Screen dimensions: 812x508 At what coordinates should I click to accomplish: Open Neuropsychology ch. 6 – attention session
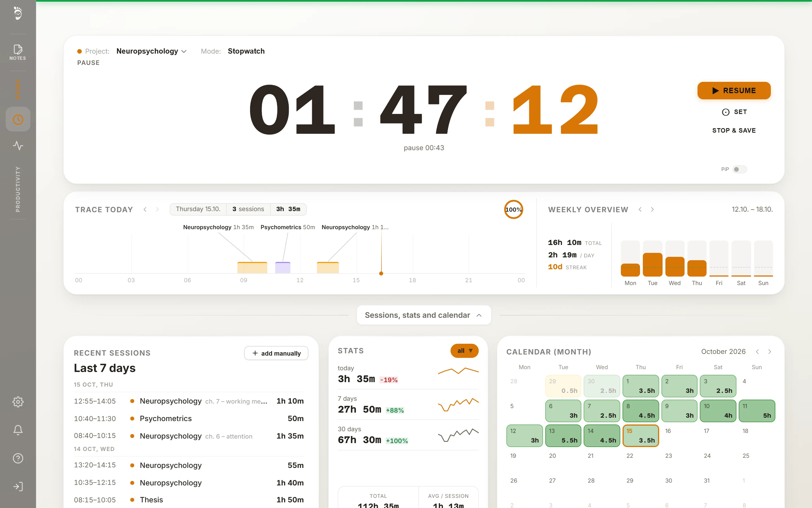coord(189,436)
